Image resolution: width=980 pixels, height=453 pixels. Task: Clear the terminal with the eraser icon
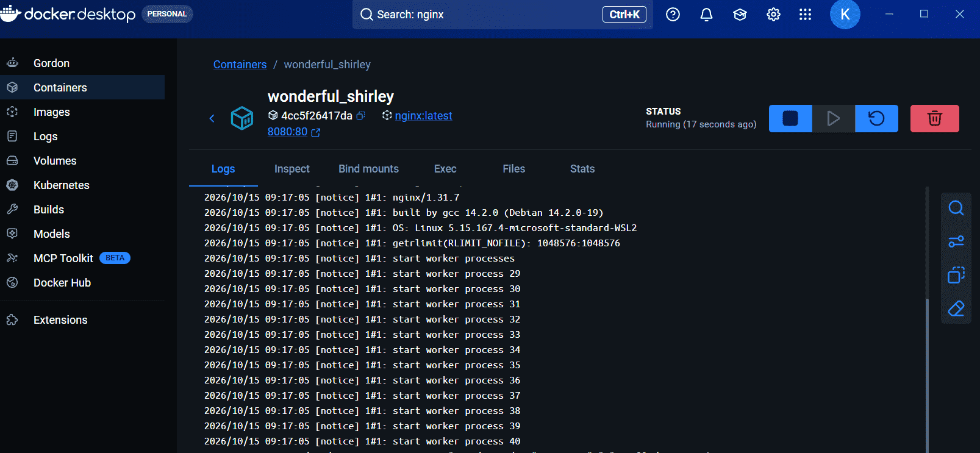(x=956, y=309)
